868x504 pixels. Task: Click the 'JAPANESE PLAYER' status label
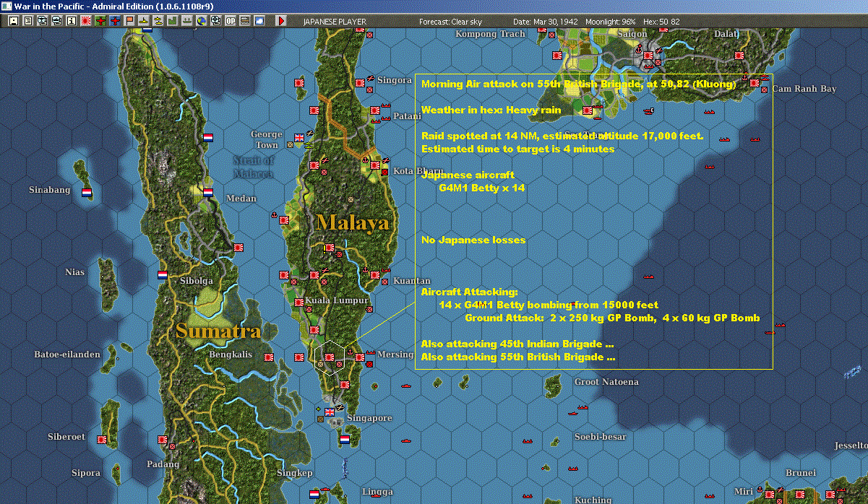[335, 22]
